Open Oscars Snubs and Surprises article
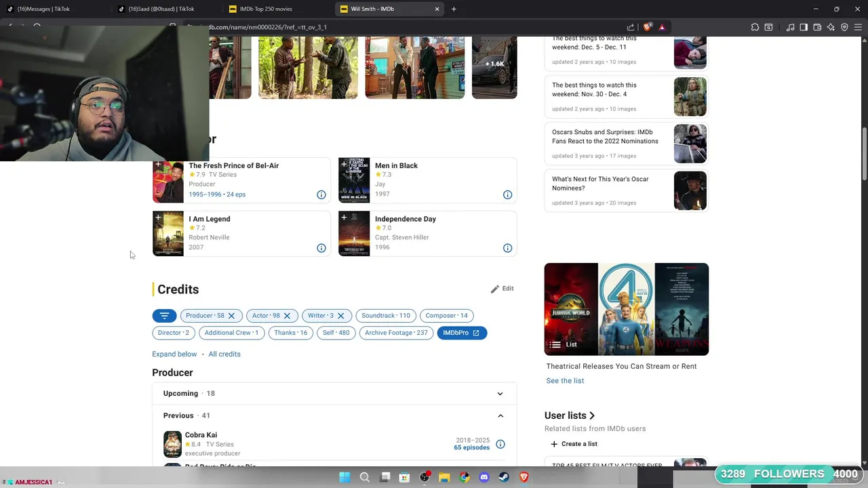 [626, 144]
